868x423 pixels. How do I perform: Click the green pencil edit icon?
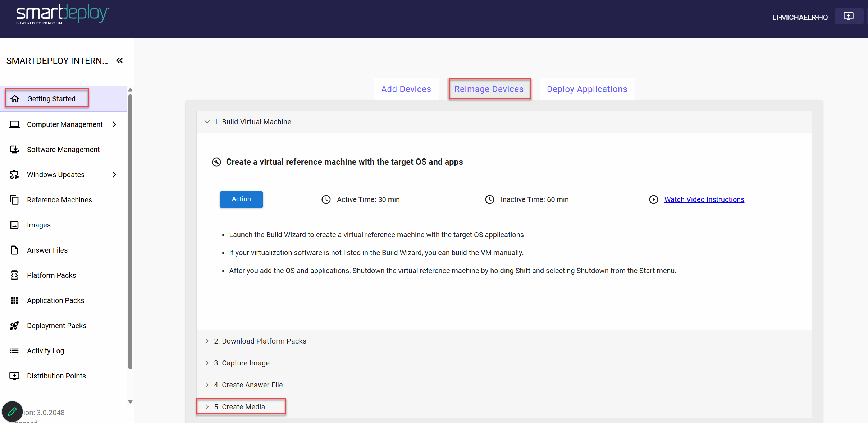[12, 411]
